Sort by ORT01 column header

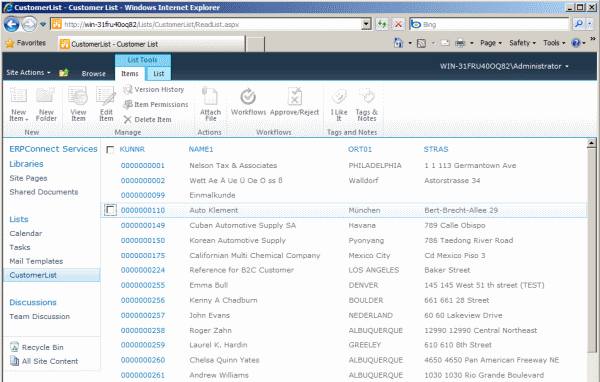(x=360, y=149)
